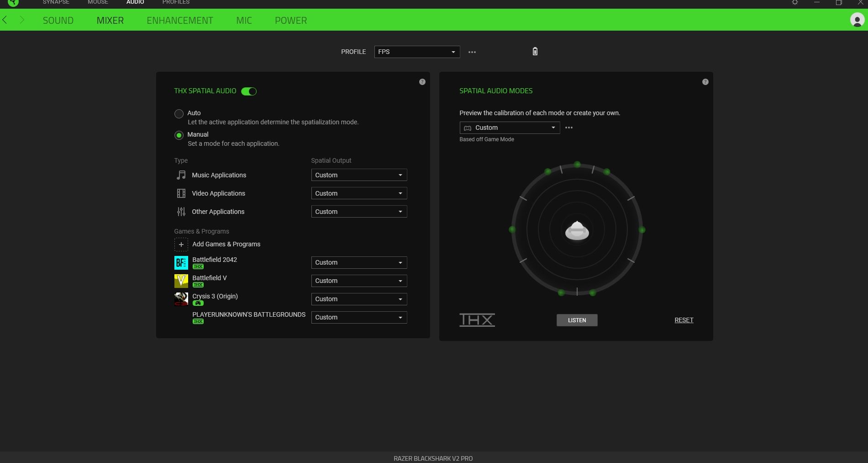Click THX badge under PLAYERUNKNOWN'S BATTLEGROUNDS
This screenshot has height=463, width=868.
(x=198, y=321)
